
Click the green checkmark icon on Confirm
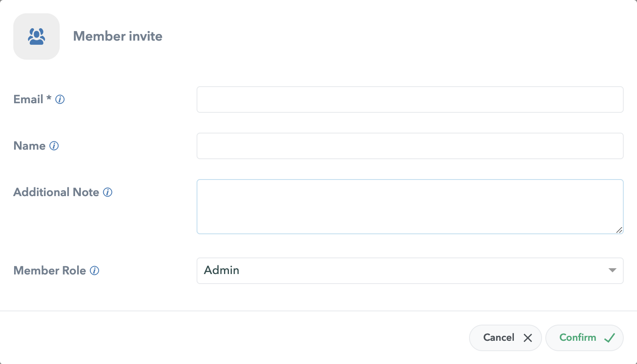pyautogui.click(x=609, y=338)
